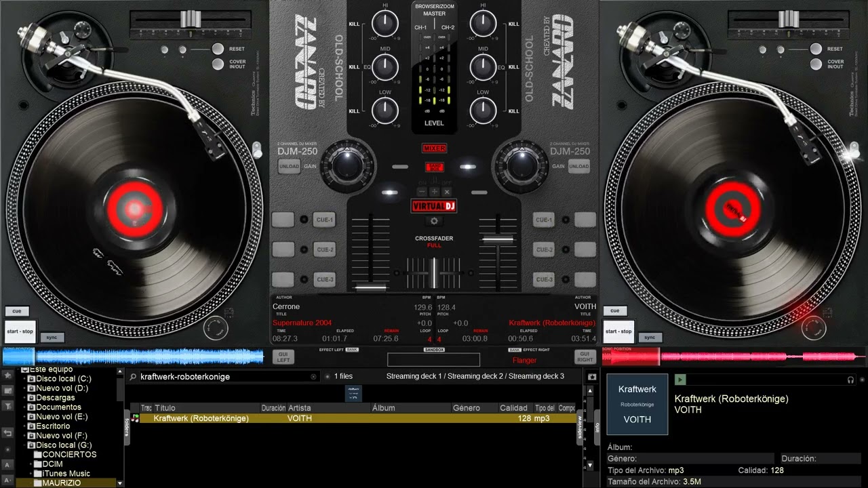The width and height of the screenshot is (868, 488).
Task: Click the filter funnel icon in browser sidebar
Action: coord(7,406)
